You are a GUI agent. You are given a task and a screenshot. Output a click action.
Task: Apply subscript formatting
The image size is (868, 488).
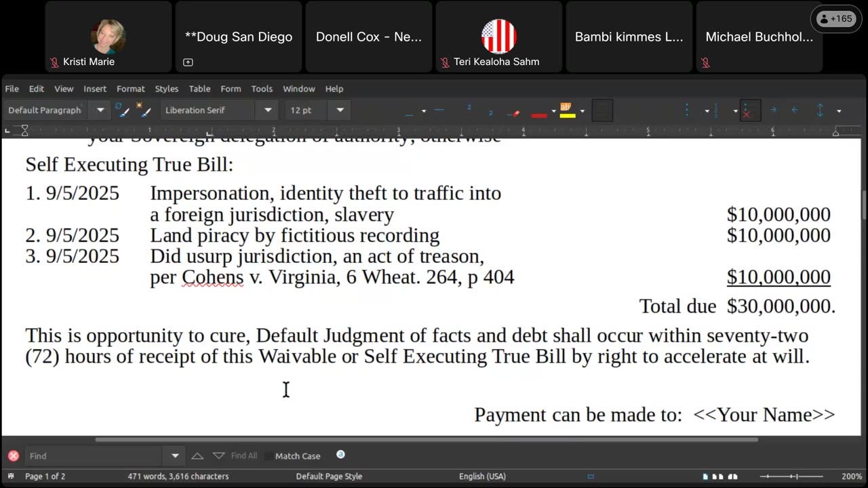[x=490, y=112]
